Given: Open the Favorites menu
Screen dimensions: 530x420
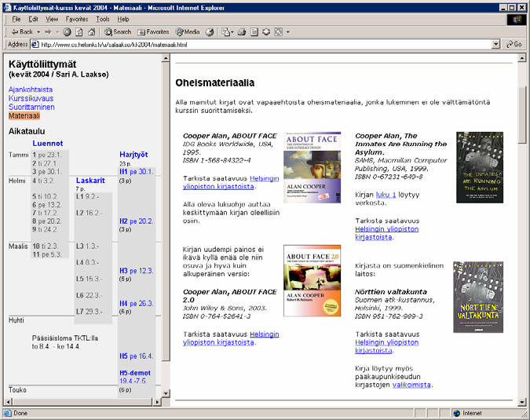Looking at the screenshot, I should coord(77,20).
